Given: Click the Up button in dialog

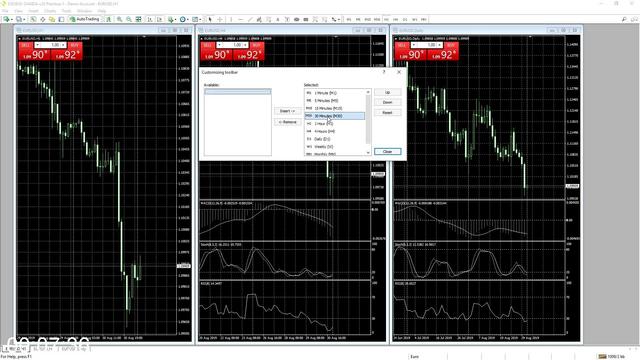Looking at the screenshot, I should point(387,93).
